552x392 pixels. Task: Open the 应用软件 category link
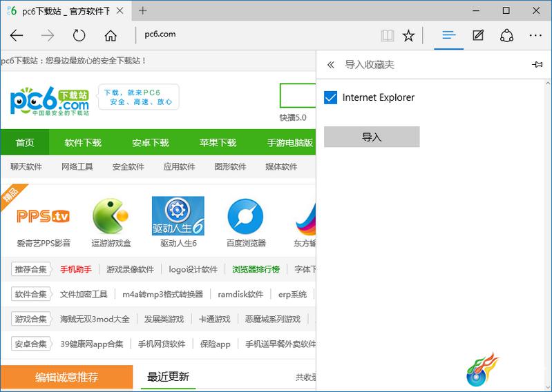pyautogui.click(x=179, y=166)
